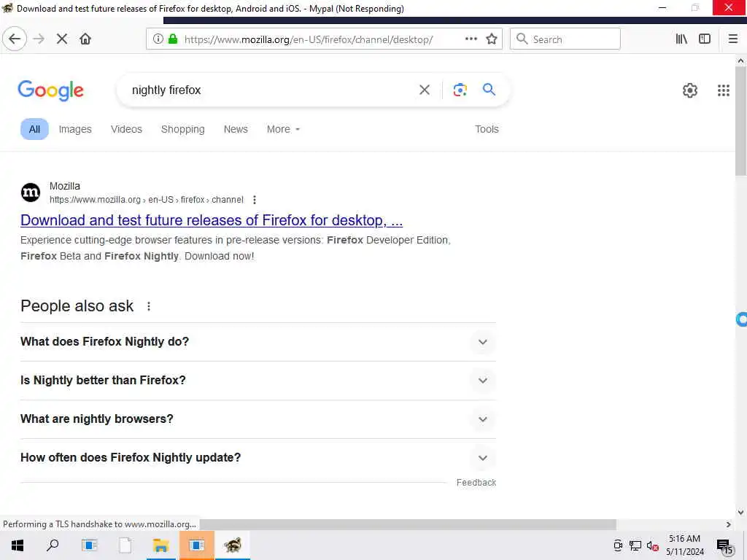The width and height of the screenshot is (747, 560).
Task: Click the horizontal scrollbar thumb
Action: tap(408, 524)
